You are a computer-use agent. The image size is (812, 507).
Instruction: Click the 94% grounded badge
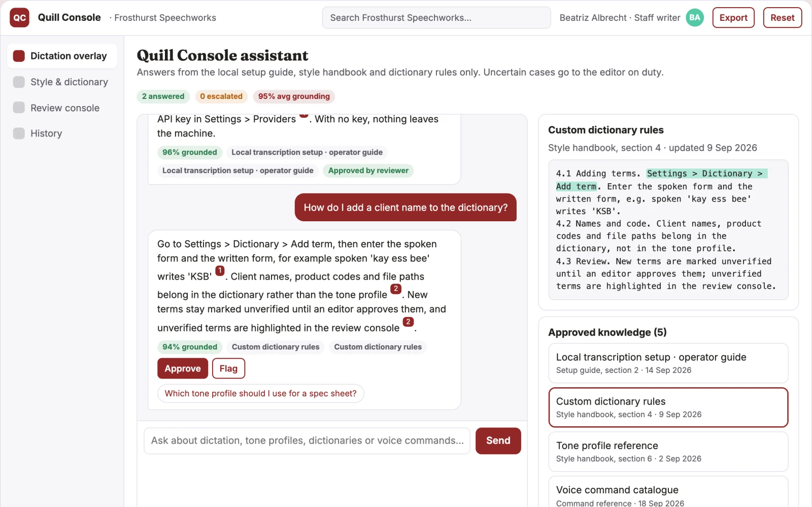point(189,347)
